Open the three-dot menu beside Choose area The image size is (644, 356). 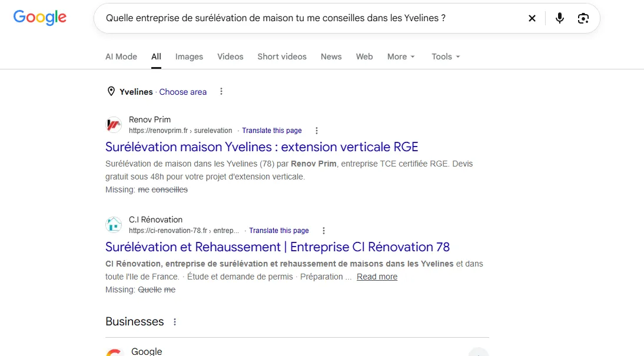pos(221,92)
